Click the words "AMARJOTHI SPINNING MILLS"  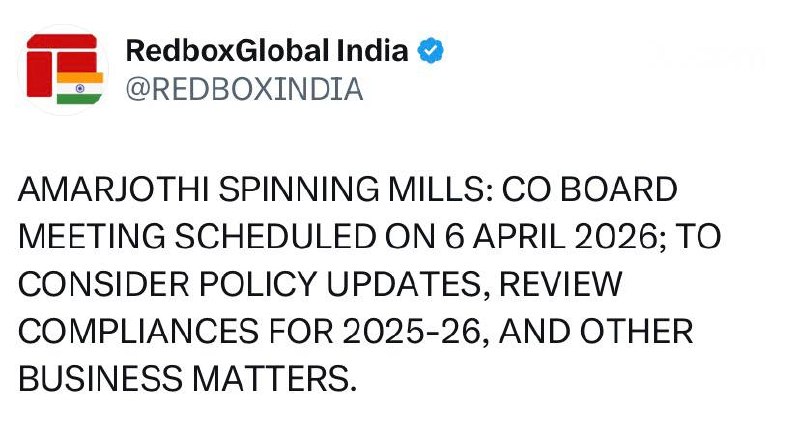point(250,189)
